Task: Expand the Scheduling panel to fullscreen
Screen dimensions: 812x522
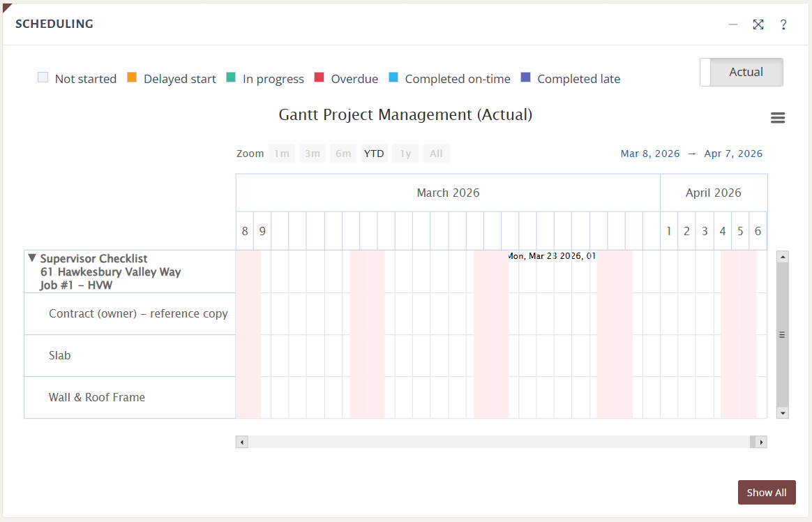Action: 758,24
